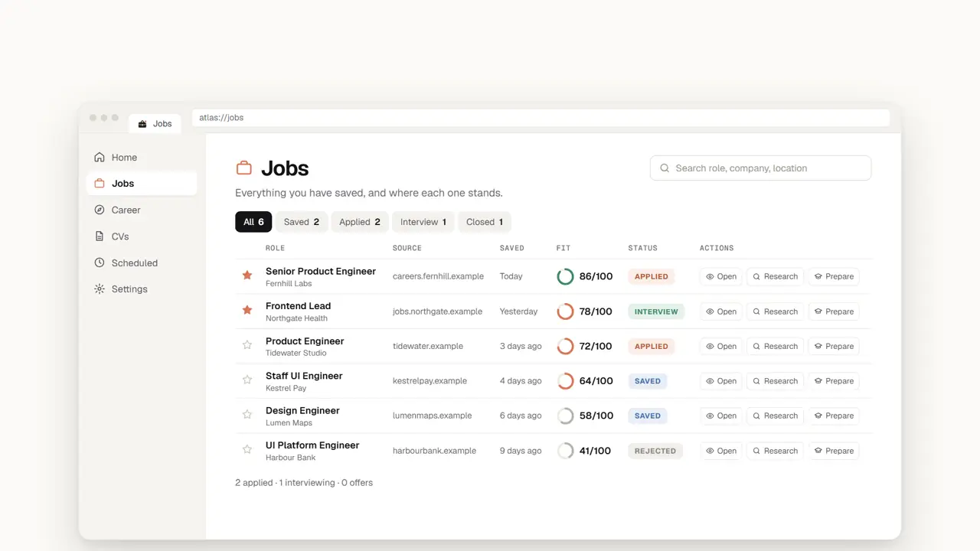980x551 pixels.
Task: Click the fit ring for UI Platform Engineer
Action: pos(565,451)
